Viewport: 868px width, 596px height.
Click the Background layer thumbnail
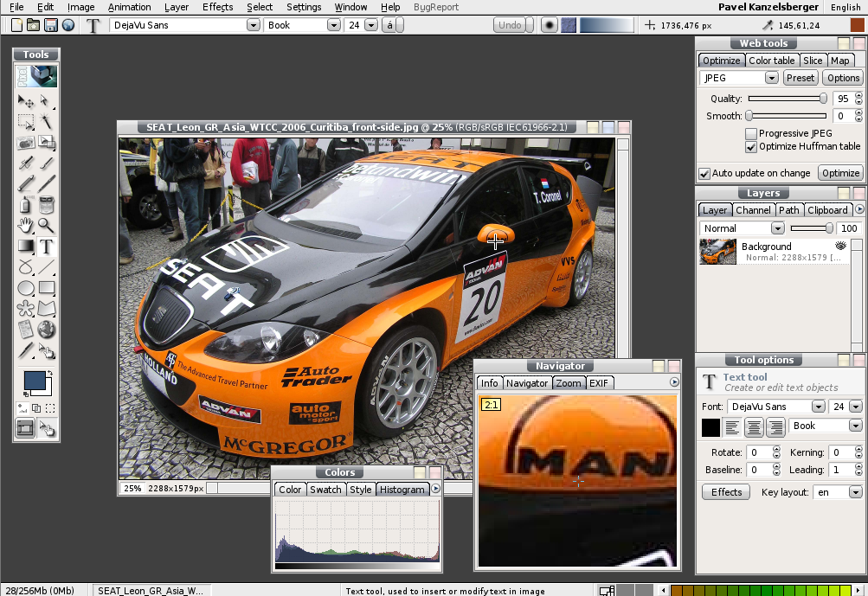(x=717, y=252)
